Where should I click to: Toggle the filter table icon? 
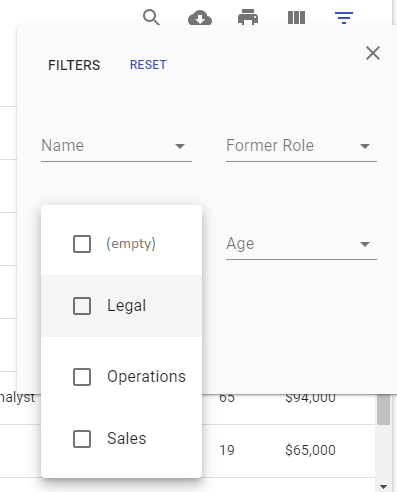click(x=344, y=18)
